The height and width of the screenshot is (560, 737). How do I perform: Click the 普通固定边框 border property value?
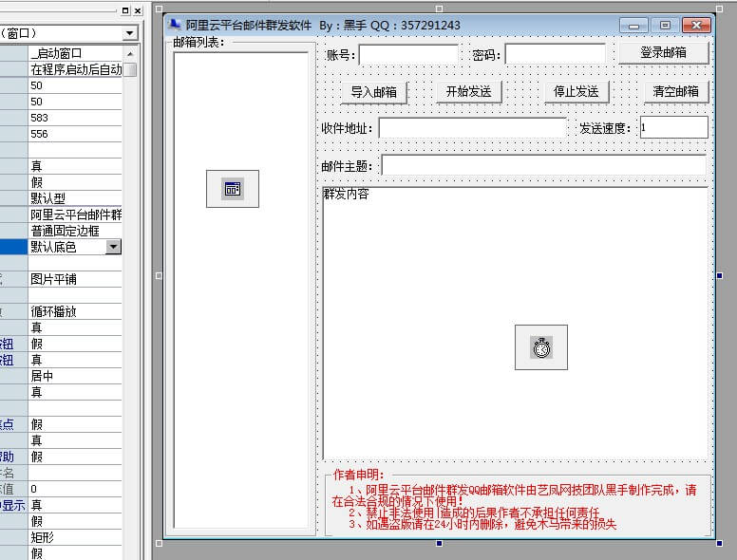coord(75,231)
